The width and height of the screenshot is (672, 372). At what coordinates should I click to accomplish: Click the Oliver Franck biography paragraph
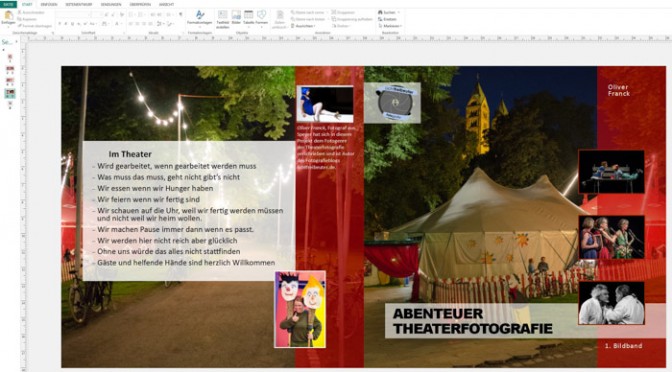(327, 147)
